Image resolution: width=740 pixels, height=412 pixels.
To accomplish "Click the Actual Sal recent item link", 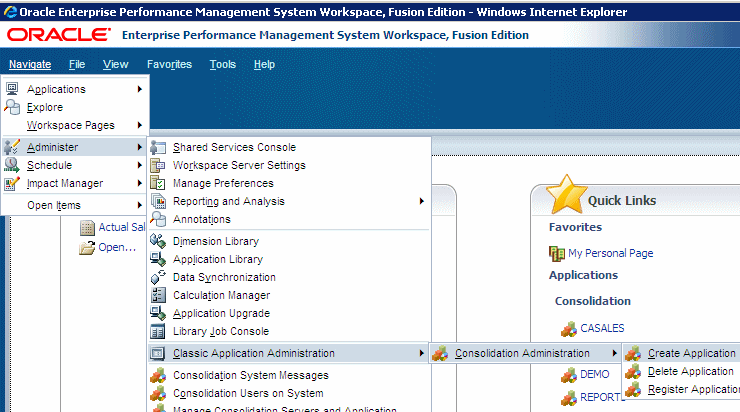I will click(121, 227).
